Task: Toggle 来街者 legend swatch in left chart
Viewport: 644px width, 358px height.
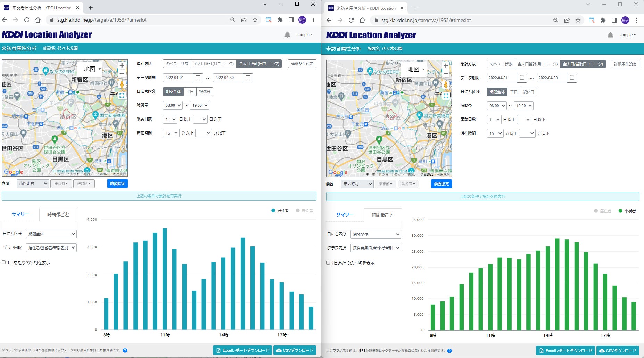Action: pyautogui.click(x=298, y=211)
